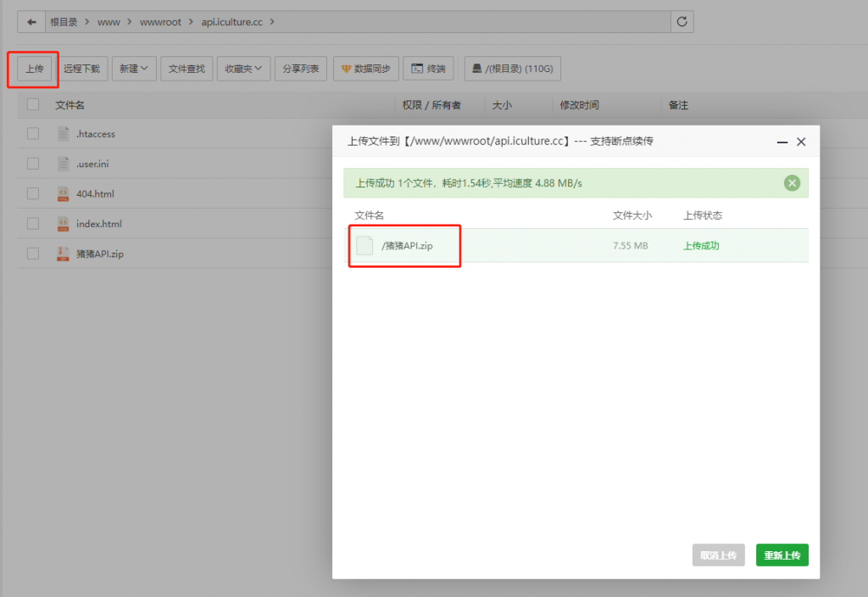Check the 404.html row checkbox
This screenshot has width=868, height=597.
tap(33, 193)
